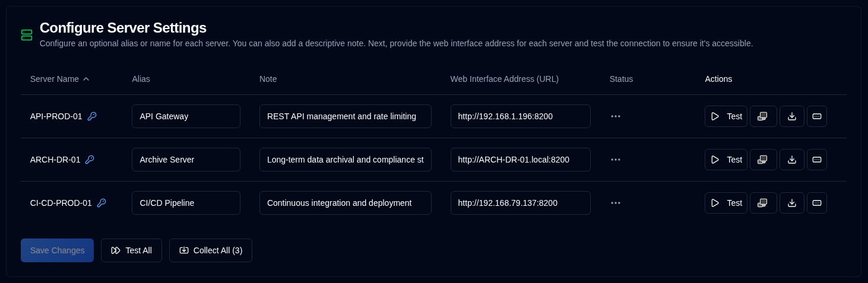Screen dimensions: 868x283
Task: Click the Status column header
Action: coord(621,79)
